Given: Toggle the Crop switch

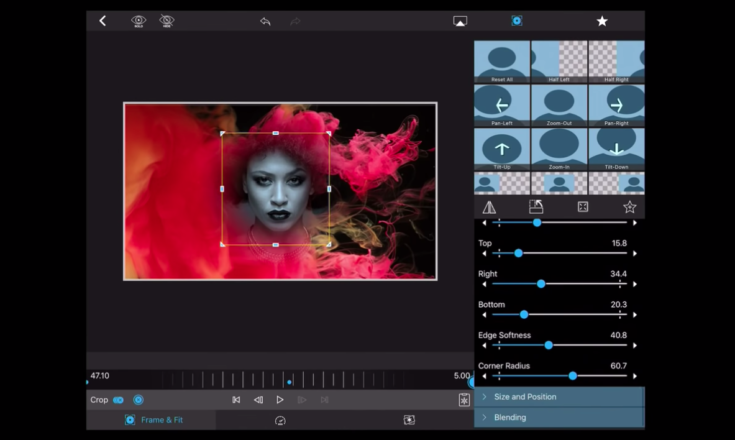Looking at the screenshot, I should [x=118, y=400].
